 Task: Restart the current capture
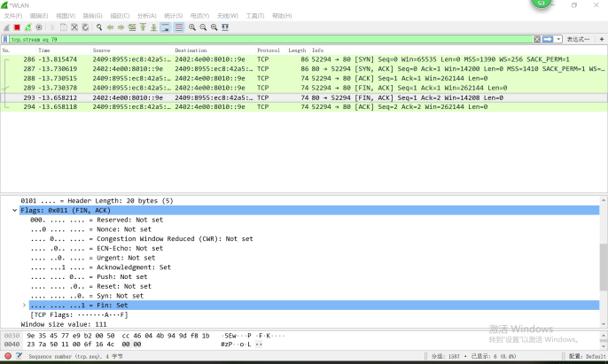(x=27, y=27)
